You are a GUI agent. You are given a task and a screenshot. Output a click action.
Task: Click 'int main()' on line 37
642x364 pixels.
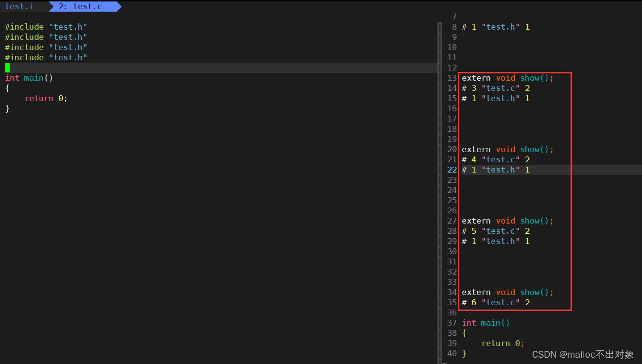coord(486,323)
